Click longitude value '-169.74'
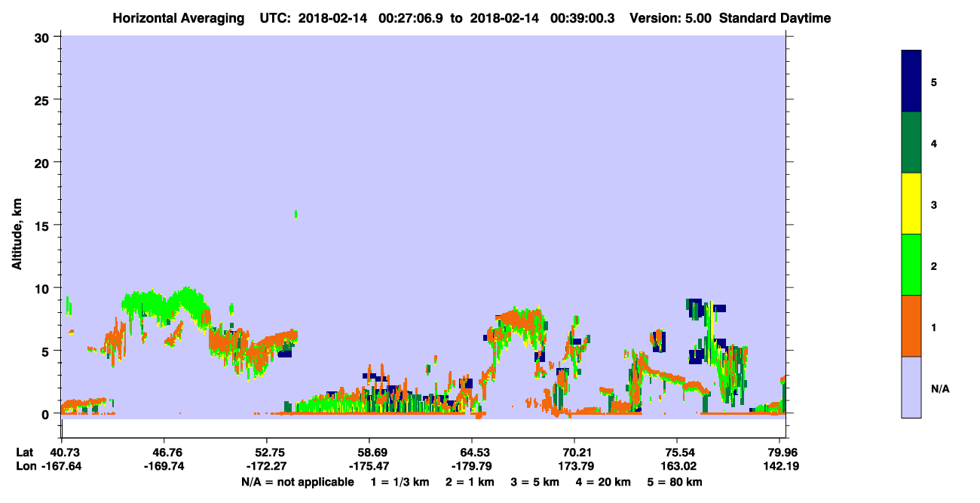The image size is (980, 503). [164, 466]
